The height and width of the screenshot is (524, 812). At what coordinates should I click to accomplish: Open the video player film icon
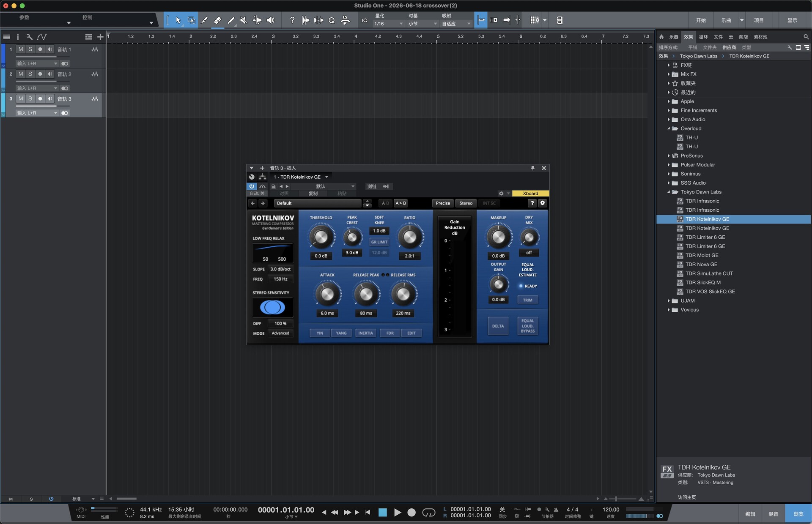pyautogui.click(x=559, y=20)
